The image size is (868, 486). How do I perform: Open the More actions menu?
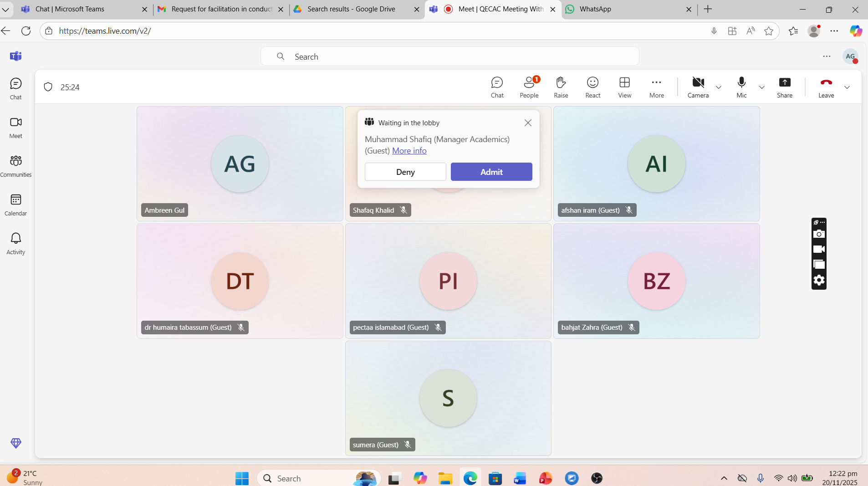coord(656,87)
